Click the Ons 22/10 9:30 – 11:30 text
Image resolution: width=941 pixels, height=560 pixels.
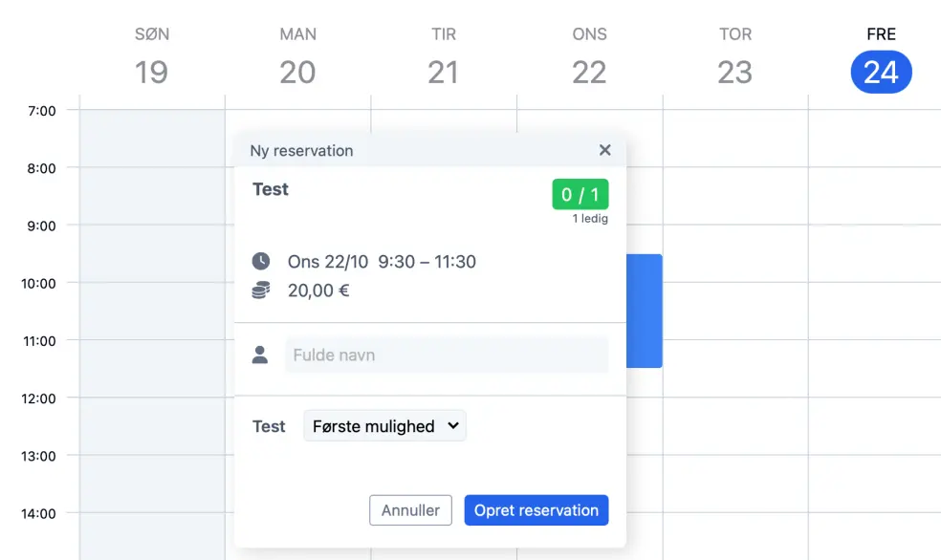(382, 261)
